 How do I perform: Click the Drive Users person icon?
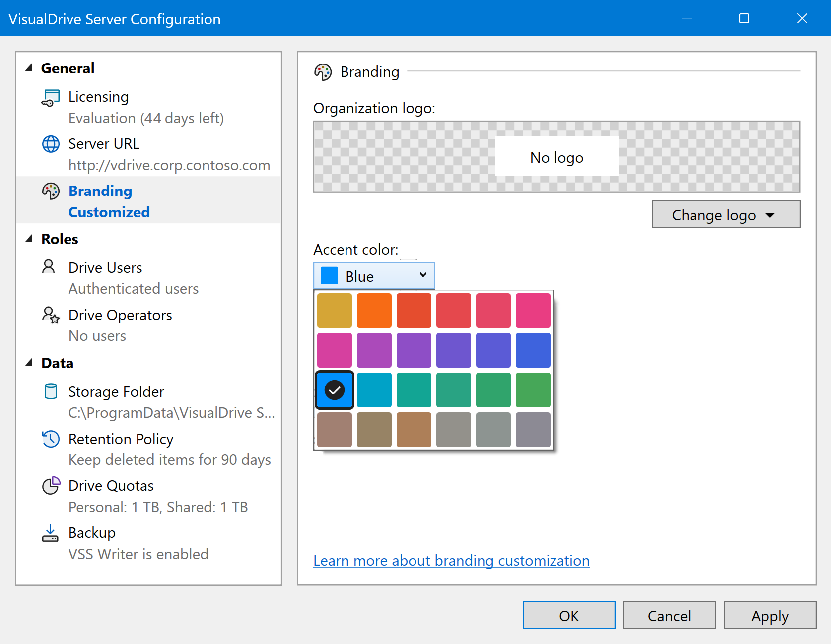tap(49, 267)
